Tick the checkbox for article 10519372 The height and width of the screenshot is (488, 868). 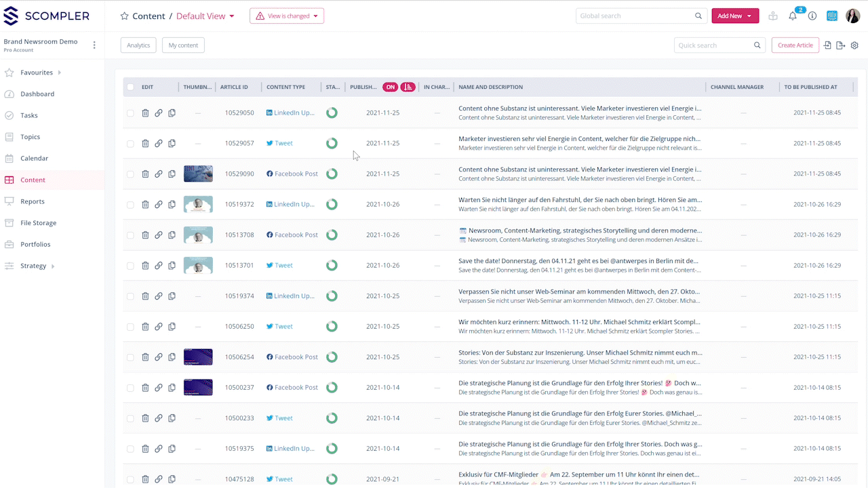(130, 204)
